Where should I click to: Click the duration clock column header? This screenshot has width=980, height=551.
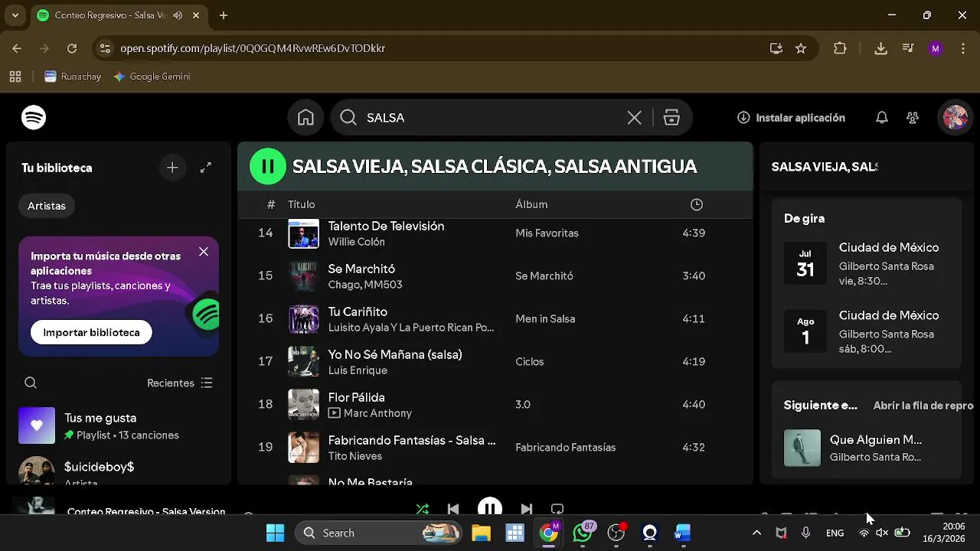tap(696, 204)
